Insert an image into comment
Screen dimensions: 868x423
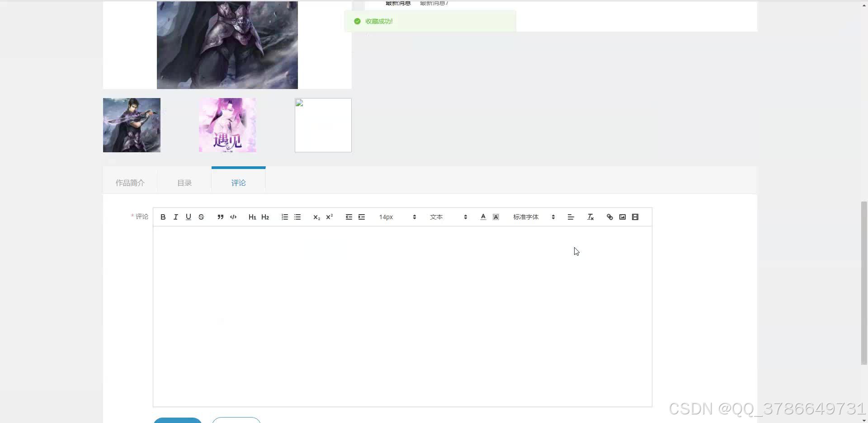(623, 217)
